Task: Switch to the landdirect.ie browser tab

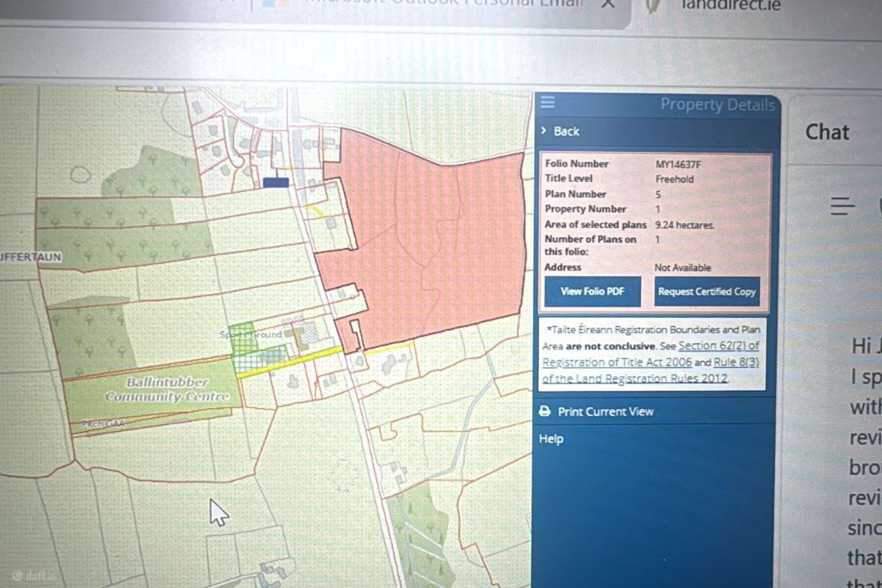Action: [729, 5]
